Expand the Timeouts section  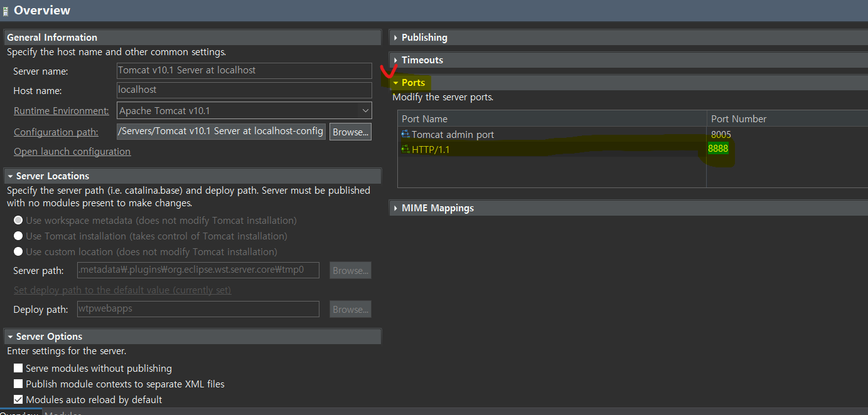click(x=395, y=60)
